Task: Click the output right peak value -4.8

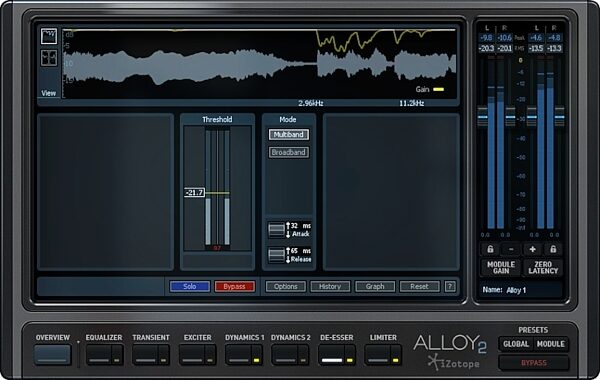Action: [x=554, y=38]
